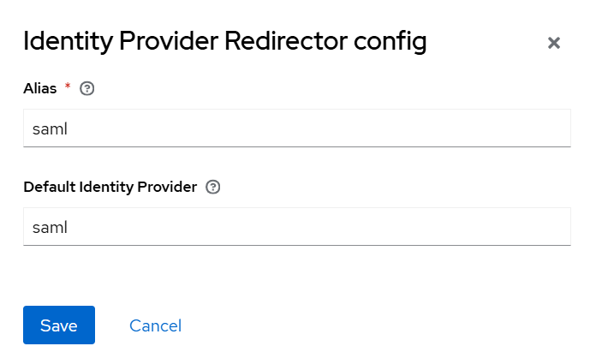596x364 pixels.
Task: Click the red required asterisk beside Alias
Action: tap(68, 87)
